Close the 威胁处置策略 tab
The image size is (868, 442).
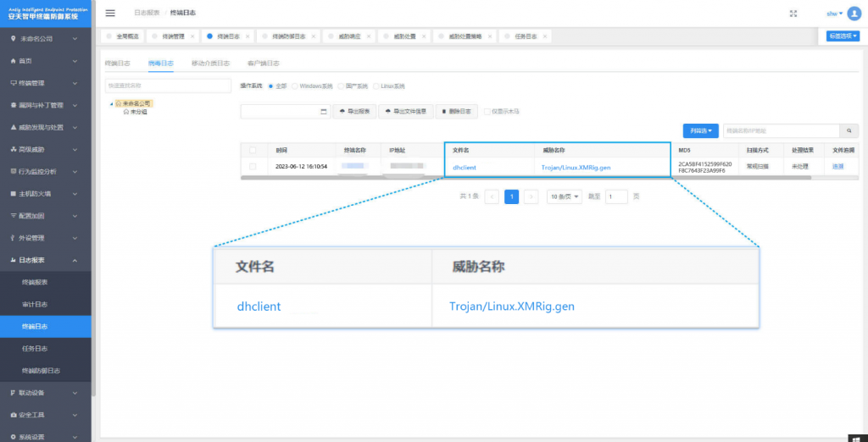click(490, 36)
